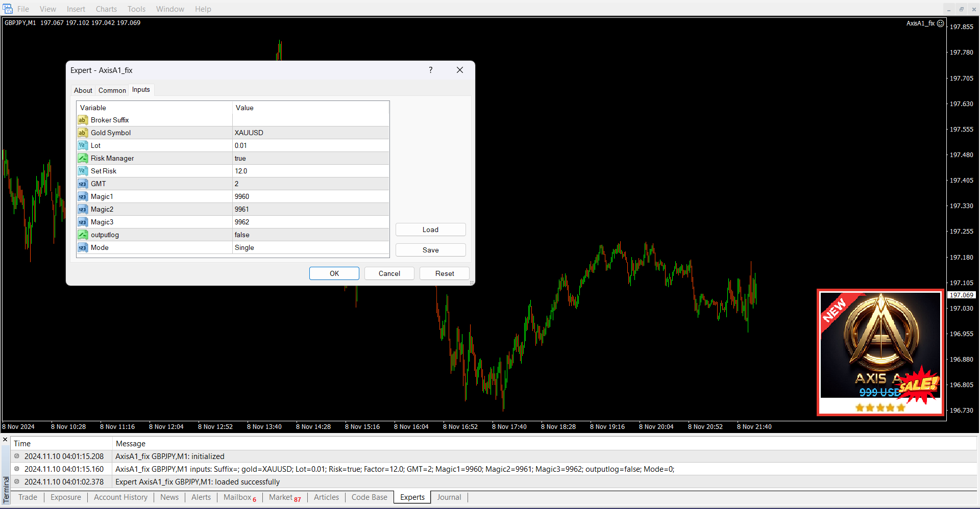Click the Broker Suffix string variable icon

pos(82,120)
